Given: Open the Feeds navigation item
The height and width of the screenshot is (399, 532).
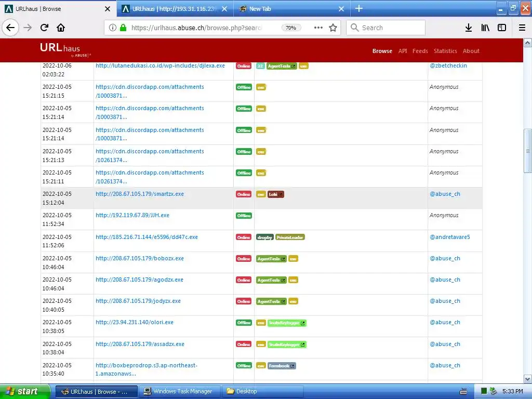Looking at the screenshot, I should tap(420, 51).
